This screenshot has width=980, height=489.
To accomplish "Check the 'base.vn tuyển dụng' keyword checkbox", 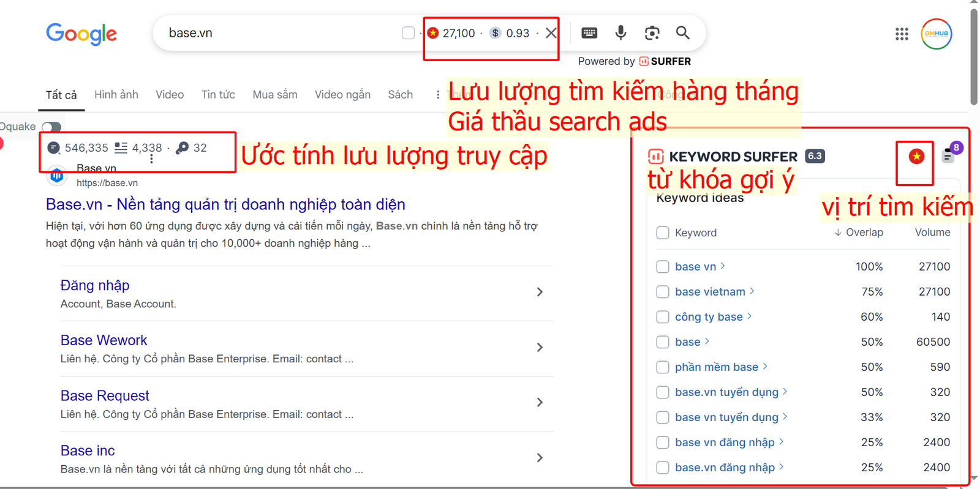I will (663, 392).
